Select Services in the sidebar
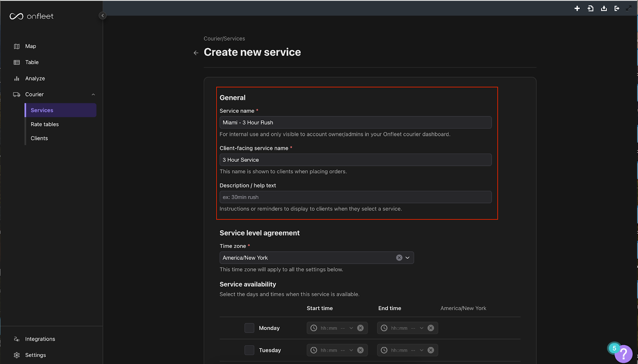 (x=61, y=110)
